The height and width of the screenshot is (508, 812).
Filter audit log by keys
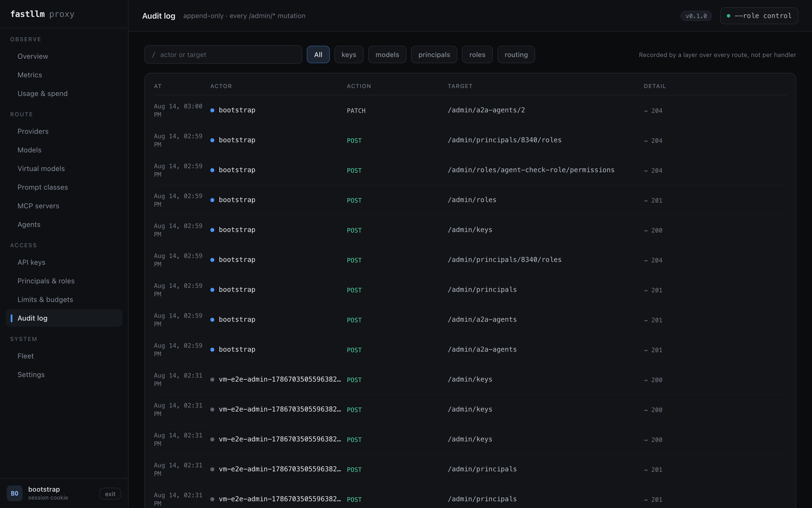pyautogui.click(x=349, y=55)
